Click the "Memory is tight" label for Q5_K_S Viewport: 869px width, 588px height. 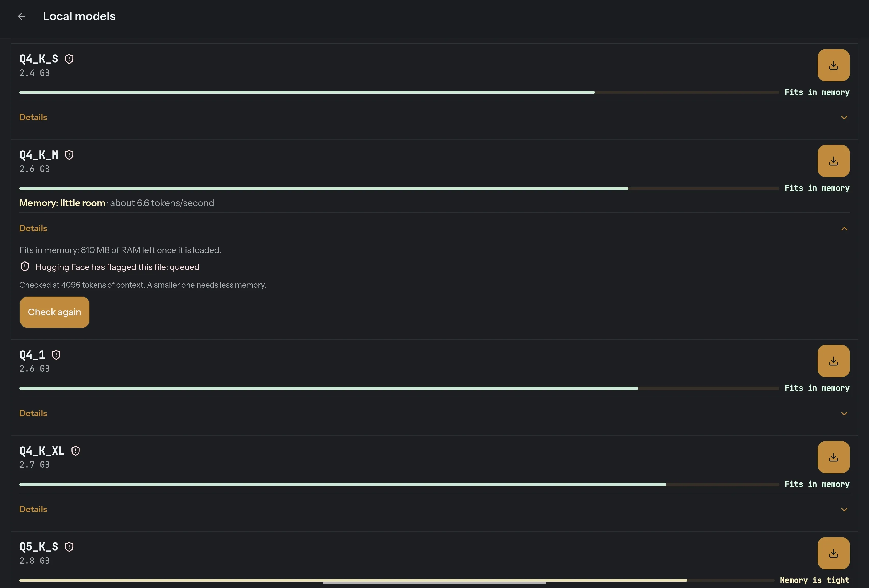pyautogui.click(x=814, y=580)
